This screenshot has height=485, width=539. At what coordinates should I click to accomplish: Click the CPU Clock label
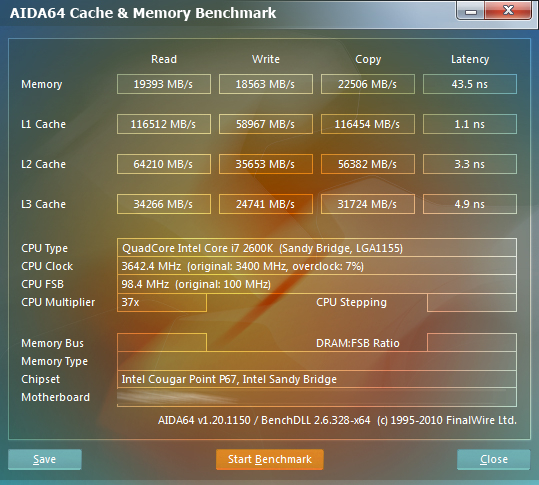click(47, 266)
